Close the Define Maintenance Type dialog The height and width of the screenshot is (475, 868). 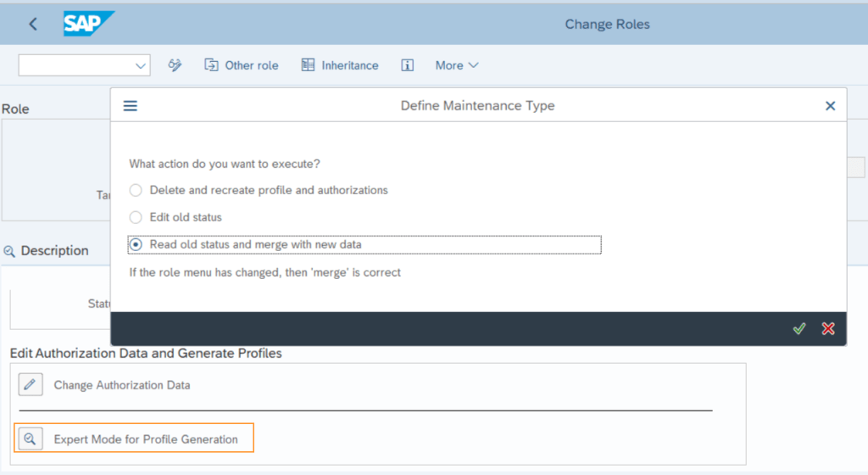point(830,106)
